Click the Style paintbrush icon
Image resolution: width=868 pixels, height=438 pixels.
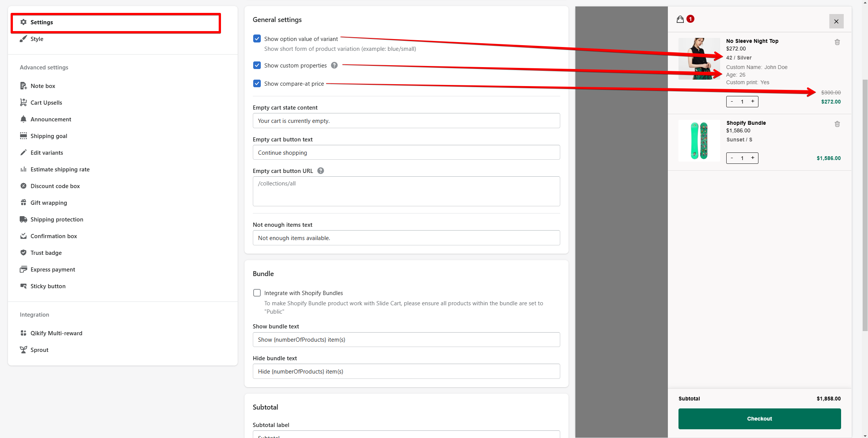(x=24, y=39)
